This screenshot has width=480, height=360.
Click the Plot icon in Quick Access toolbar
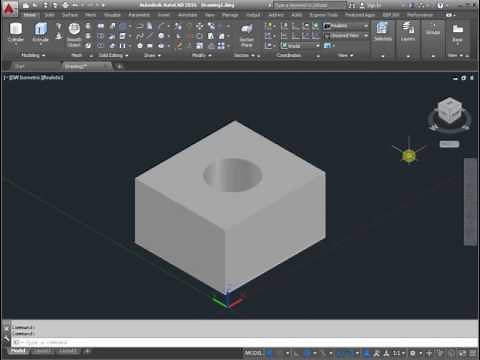pos(66,5)
